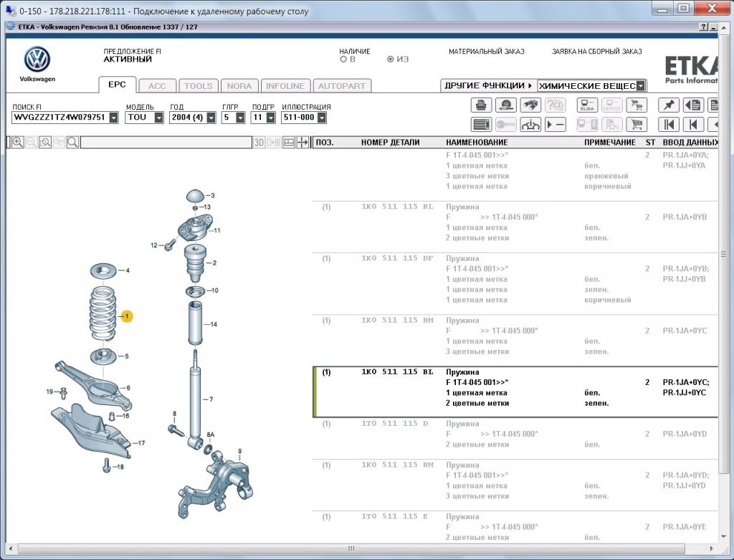The width and height of the screenshot is (734, 560).
Task: Toggle the split layout view icon
Action: click(x=289, y=143)
